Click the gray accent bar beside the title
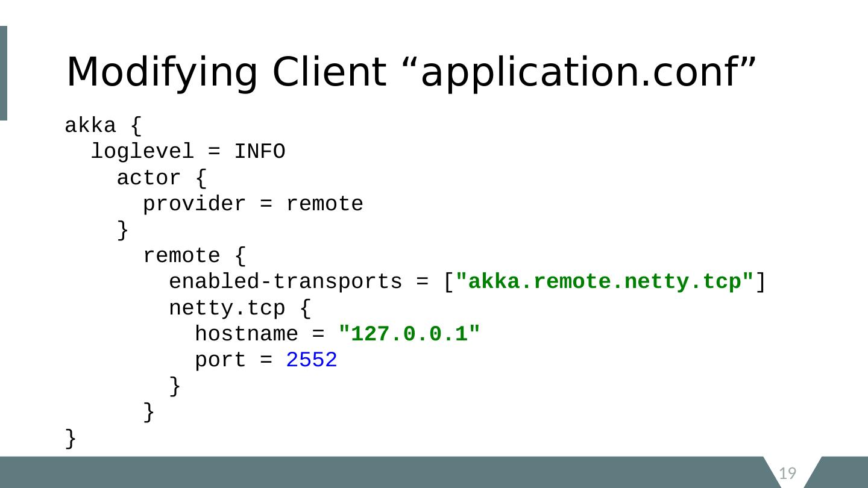The width and height of the screenshot is (868, 488). pyautogui.click(x=4, y=73)
